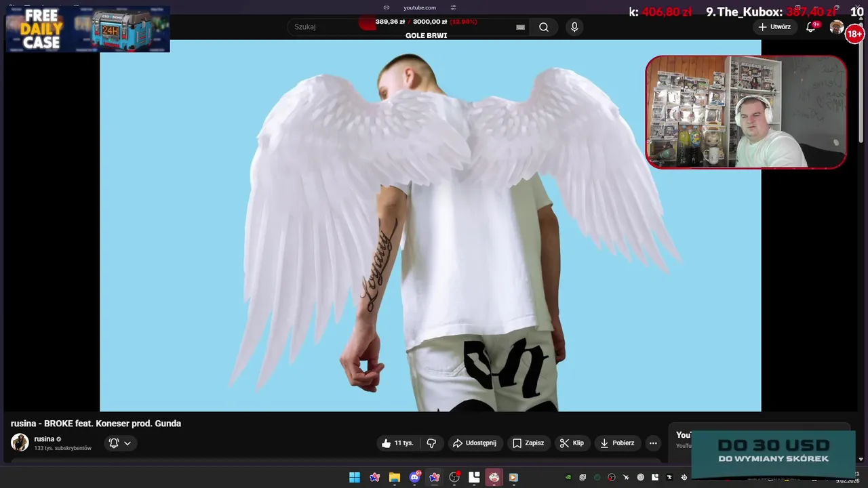868x488 pixels.
Task: Open the media player icon in taskbar
Action: [x=513, y=478]
